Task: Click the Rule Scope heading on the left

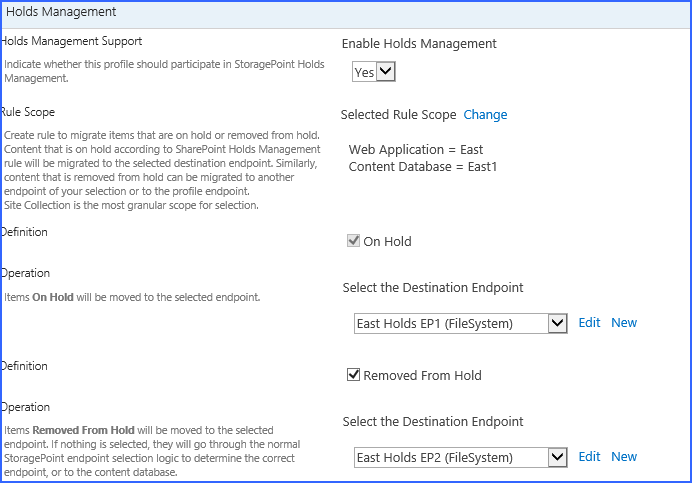Action: [x=29, y=112]
